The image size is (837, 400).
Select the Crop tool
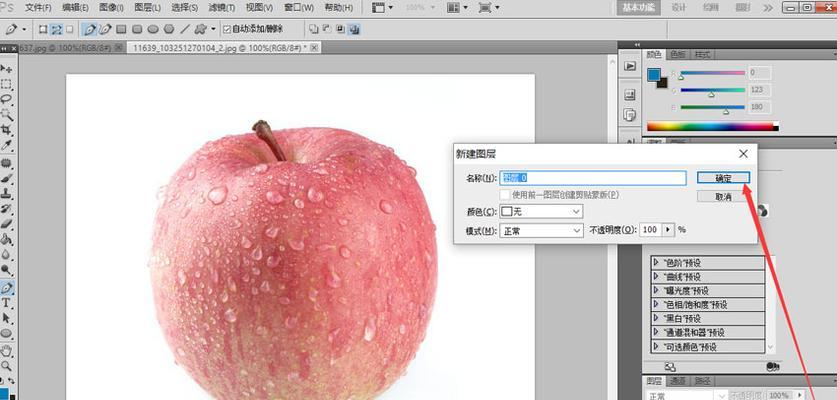coord(6,130)
